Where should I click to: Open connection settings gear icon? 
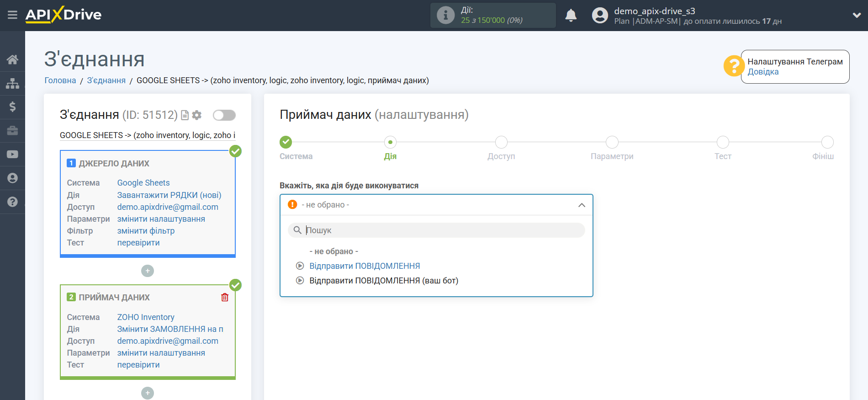[197, 115]
